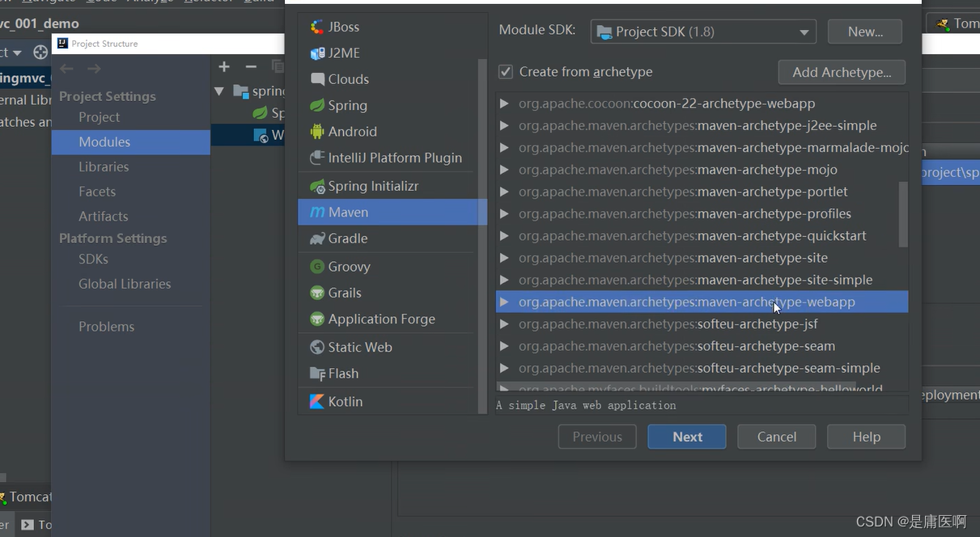Collapse the spring module tree node
The image size is (980, 537).
(x=219, y=91)
